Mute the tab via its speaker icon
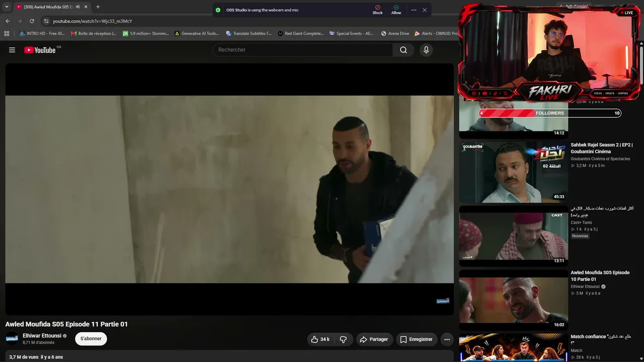Image resolution: width=644 pixels, height=362 pixels. coord(77,7)
